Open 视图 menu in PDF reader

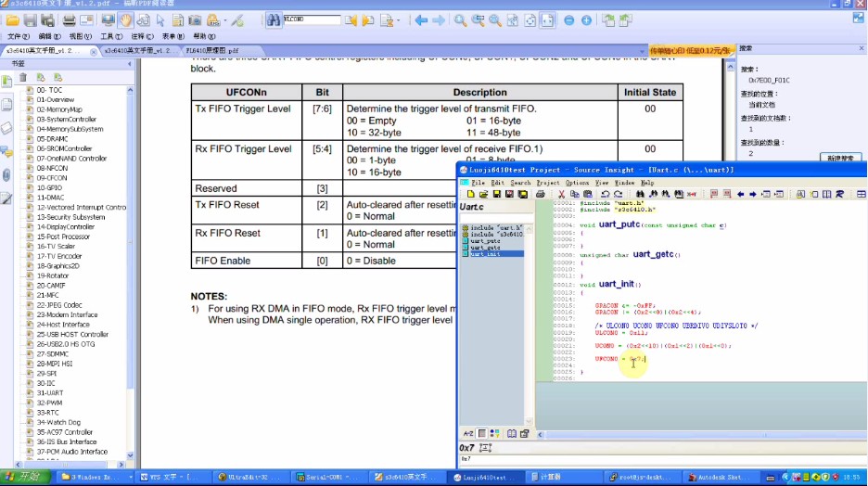click(x=81, y=36)
